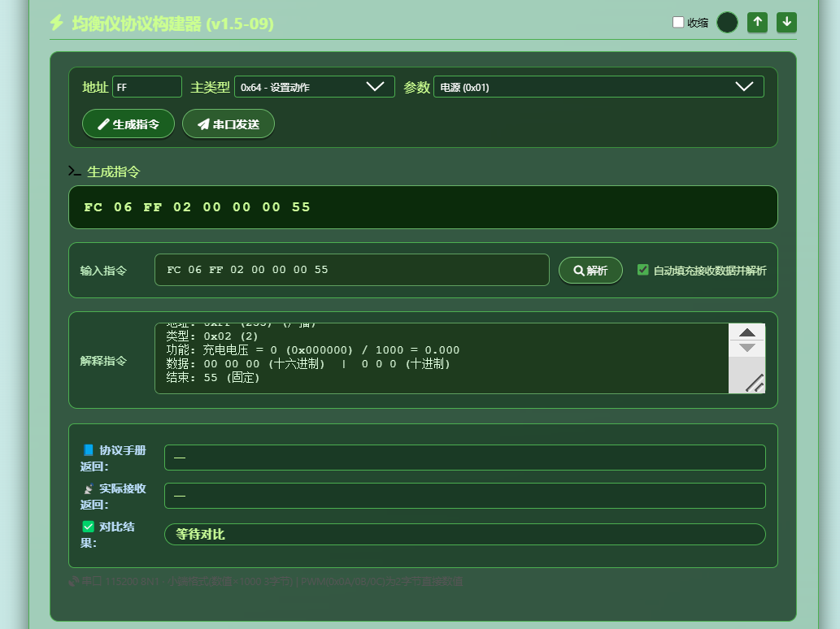This screenshot has width=840, height=629.
Task: Open the 主类型 dropdown showing 0x64
Action: click(315, 87)
